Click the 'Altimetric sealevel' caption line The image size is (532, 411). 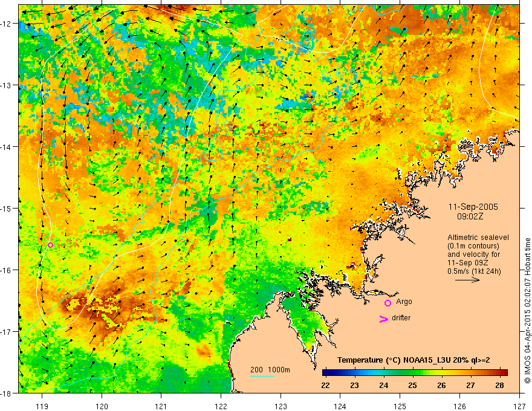478,238
